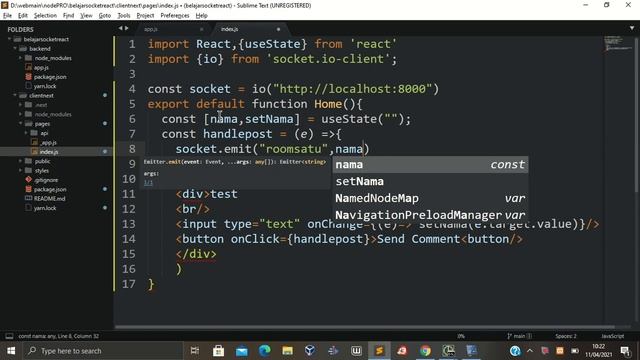Screen dimensions: 640x360
Task: Open the Preferences menu
Action: [175, 16]
